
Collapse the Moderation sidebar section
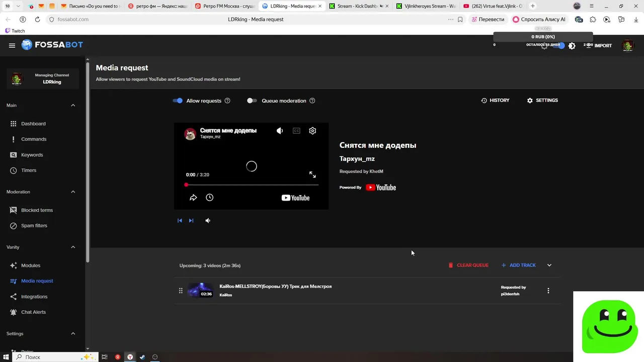tap(73, 192)
